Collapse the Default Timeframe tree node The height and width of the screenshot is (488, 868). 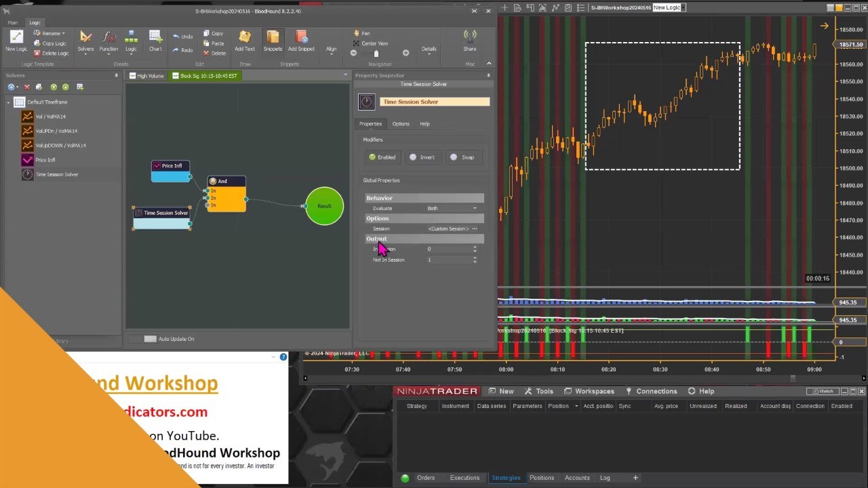(x=9, y=102)
